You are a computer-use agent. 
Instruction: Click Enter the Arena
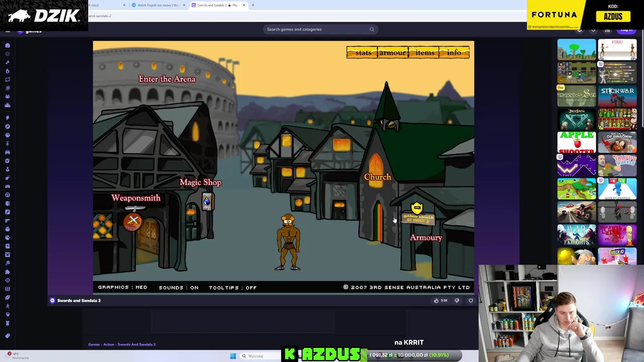click(x=167, y=79)
